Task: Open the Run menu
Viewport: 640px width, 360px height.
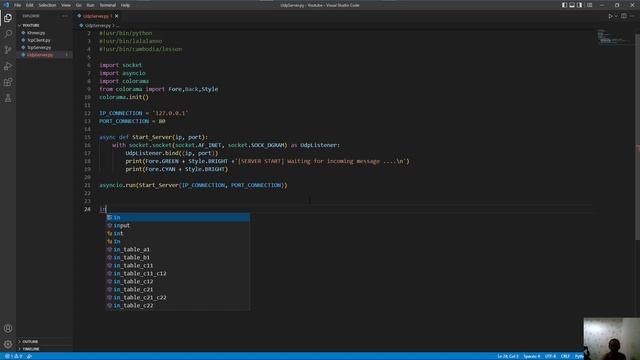Action: pyautogui.click(x=90, y=5)
